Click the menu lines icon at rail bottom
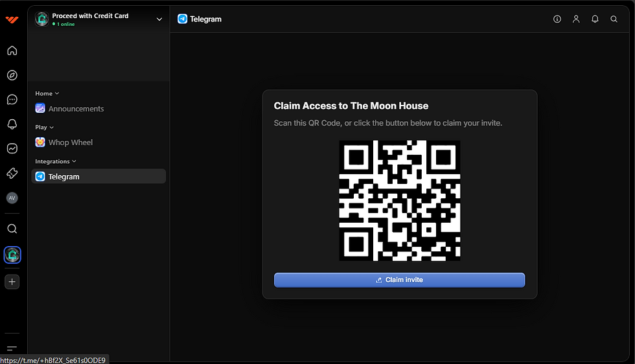 (12, 348)
